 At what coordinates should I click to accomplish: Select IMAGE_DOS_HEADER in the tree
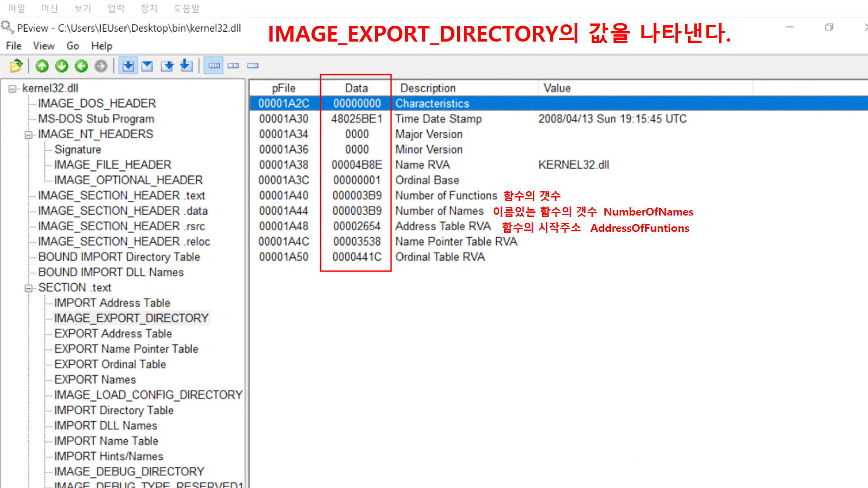[x=97, y=103]
